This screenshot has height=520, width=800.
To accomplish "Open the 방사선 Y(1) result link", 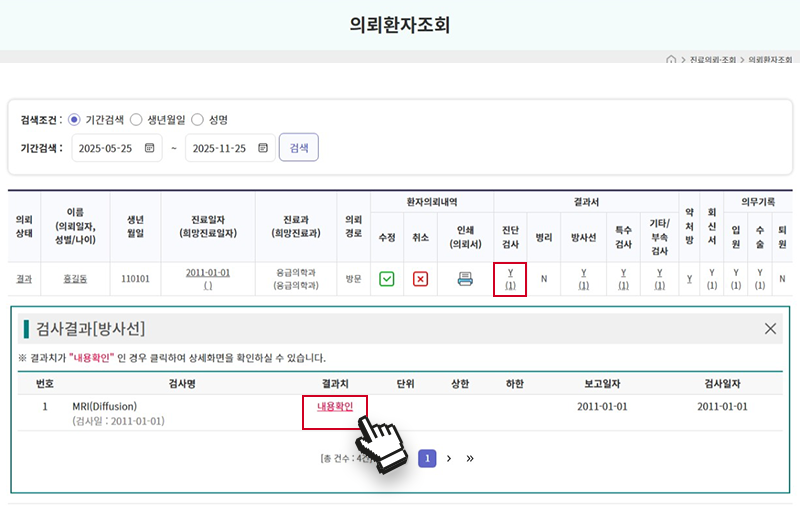I will click(582, 278).
